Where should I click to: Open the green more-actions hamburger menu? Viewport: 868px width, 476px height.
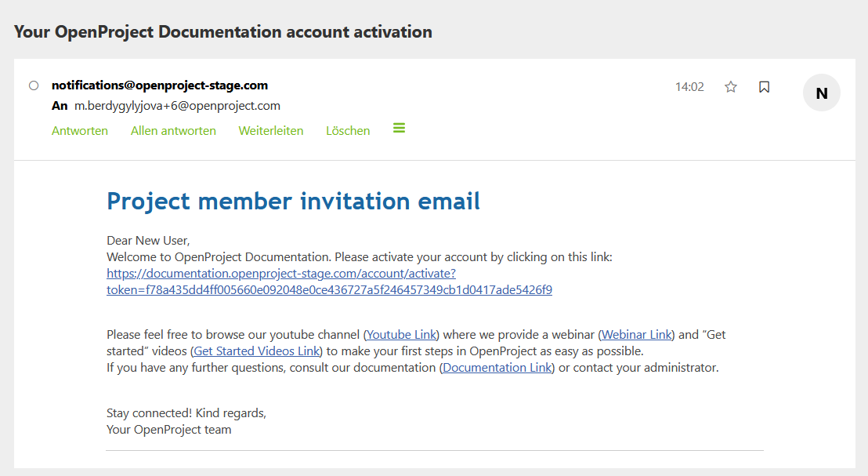(x=399, y=128)
